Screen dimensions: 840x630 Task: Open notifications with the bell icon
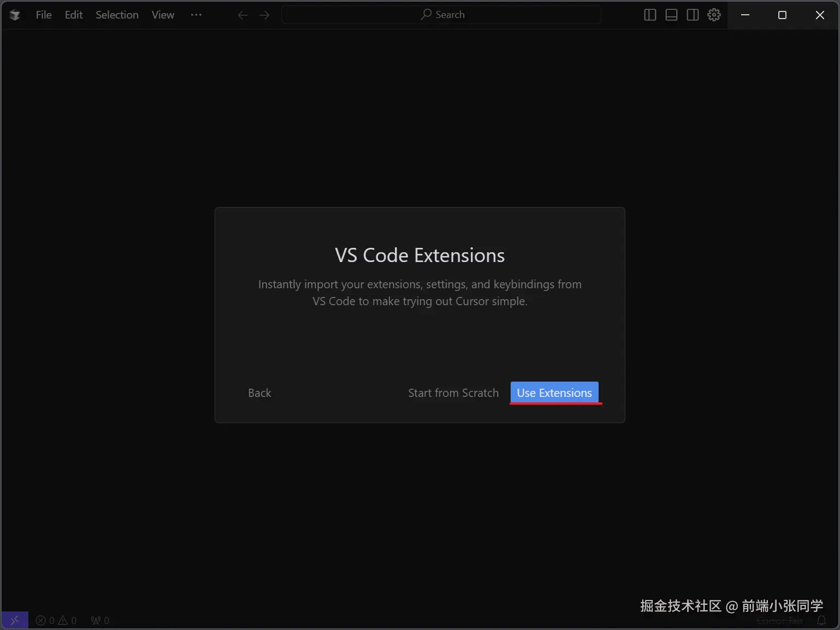821,620
